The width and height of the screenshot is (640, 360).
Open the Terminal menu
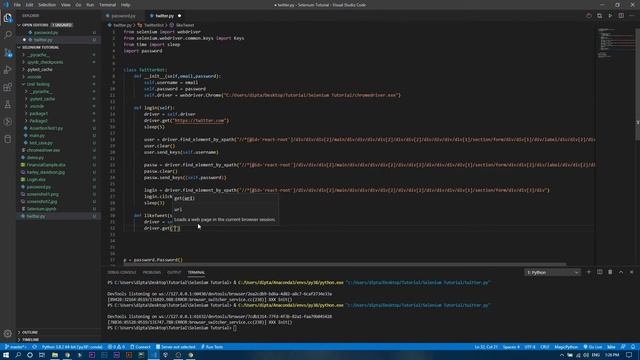tap(107, 5)
